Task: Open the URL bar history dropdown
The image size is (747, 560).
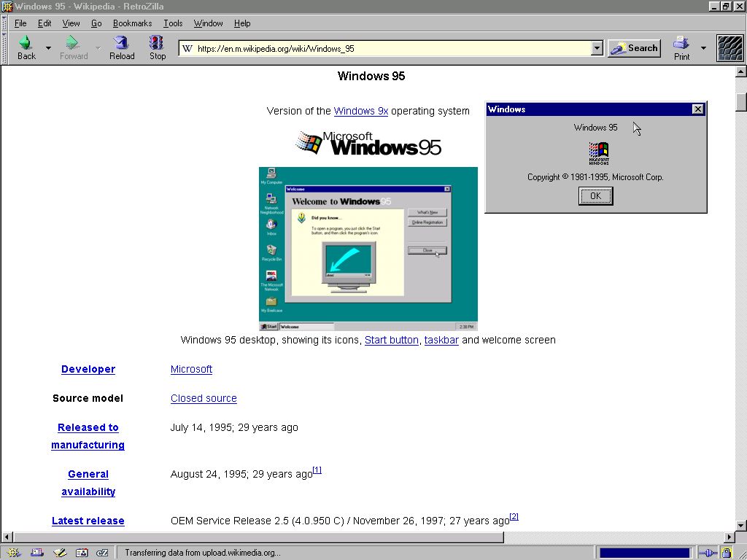Action: coord(597,49)
